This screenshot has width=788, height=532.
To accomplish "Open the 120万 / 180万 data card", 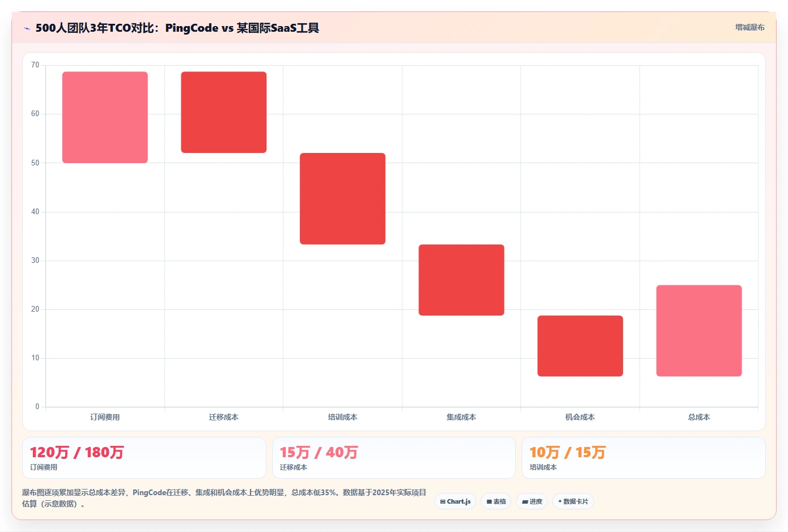I will click(x=144, y=458).
